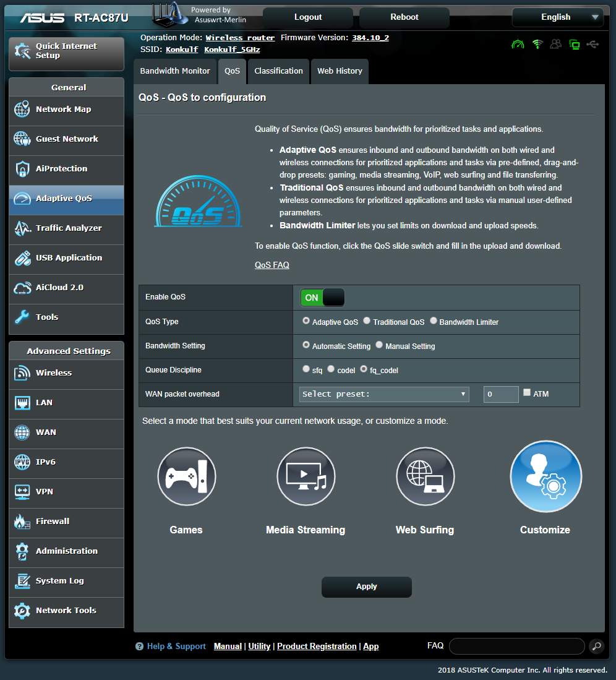Screen dimensions: 616x680
Task: Click the Apply button
Action: (x=367, y=587)
